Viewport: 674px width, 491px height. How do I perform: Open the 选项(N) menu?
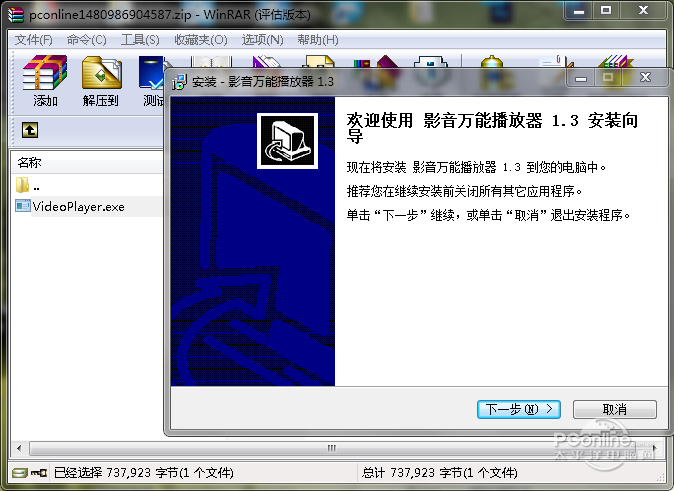coord(263,40)
